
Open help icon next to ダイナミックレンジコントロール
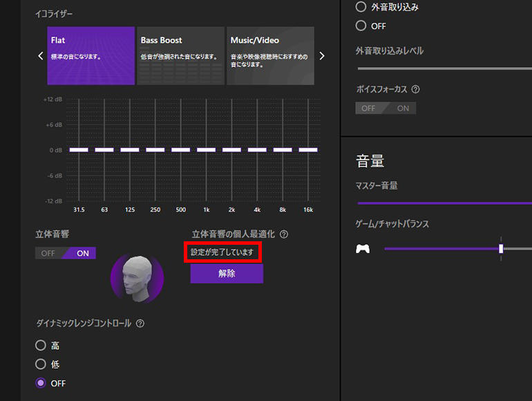pyautogui.click(x=140, y=324)
